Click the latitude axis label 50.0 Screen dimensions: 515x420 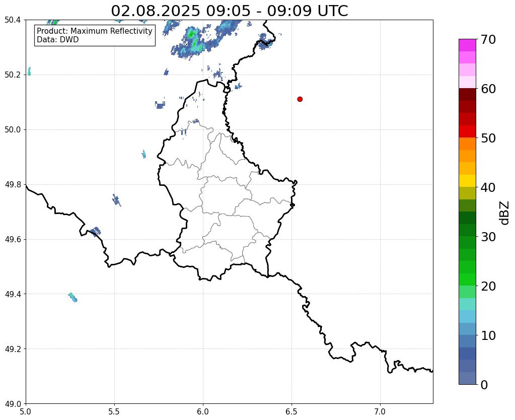(x=13, y=130)
